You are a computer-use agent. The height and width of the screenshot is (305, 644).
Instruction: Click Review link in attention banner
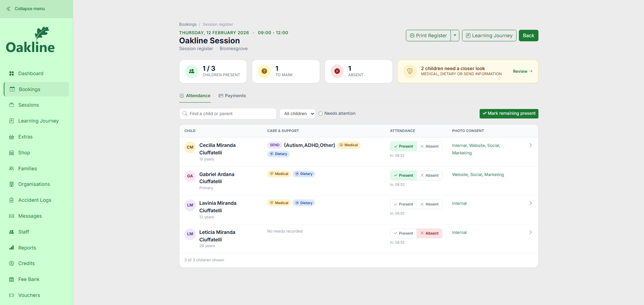pos(523,71)
